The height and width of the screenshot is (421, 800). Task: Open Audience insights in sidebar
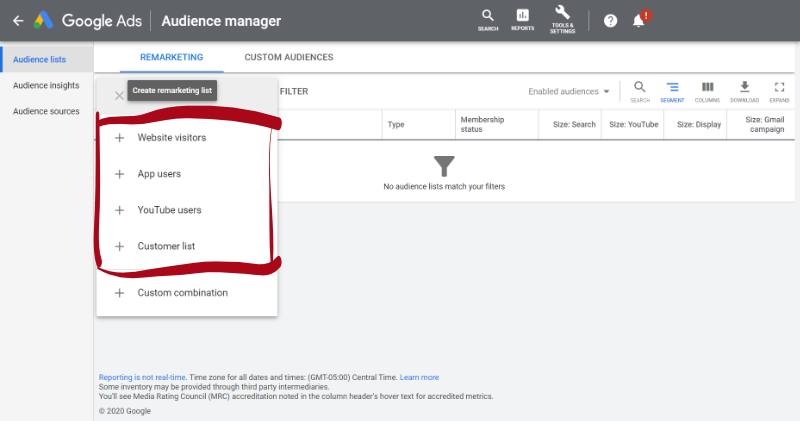coord(46,85)
